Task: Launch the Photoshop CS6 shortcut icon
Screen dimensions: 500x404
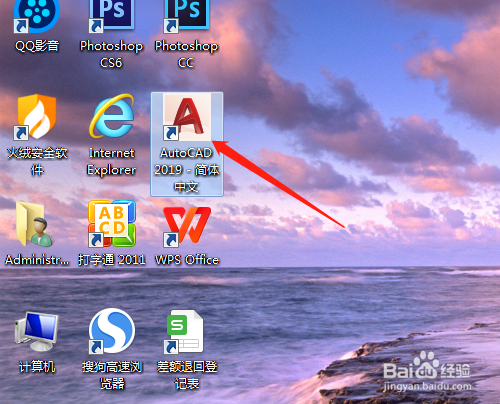Action: [111, 16]
